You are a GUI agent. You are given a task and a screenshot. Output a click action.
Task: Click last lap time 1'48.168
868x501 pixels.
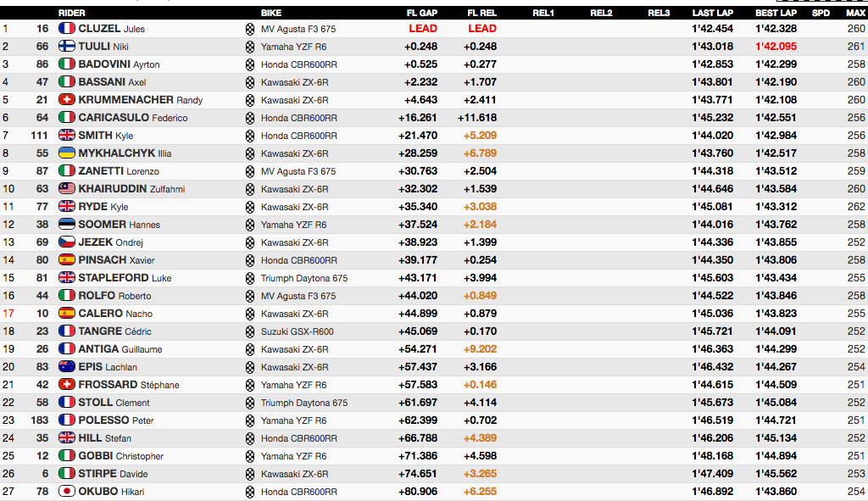[x=712, y=455]
